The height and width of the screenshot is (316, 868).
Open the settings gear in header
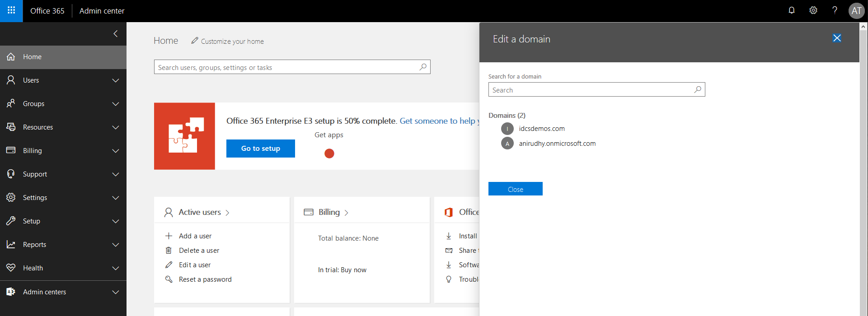coord(813,10)
